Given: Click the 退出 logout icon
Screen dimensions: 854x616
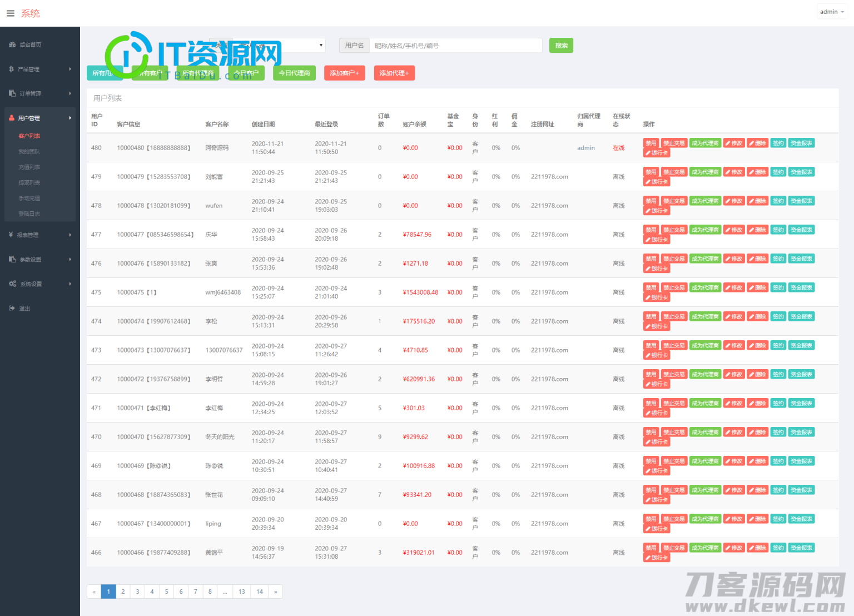Looking at the screenshot, I should click(x=12, y=308).
